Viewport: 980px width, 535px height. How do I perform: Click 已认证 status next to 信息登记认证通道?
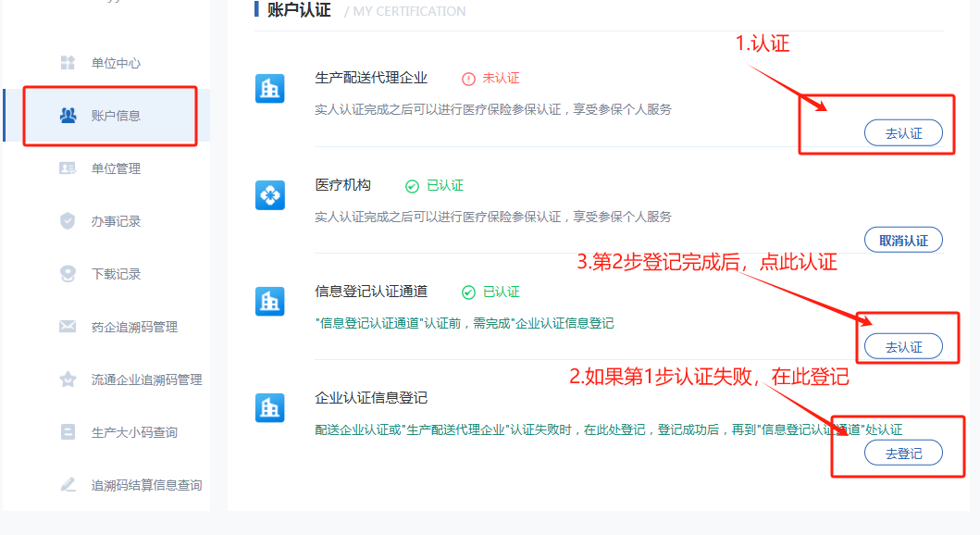(x=502, y=292)
